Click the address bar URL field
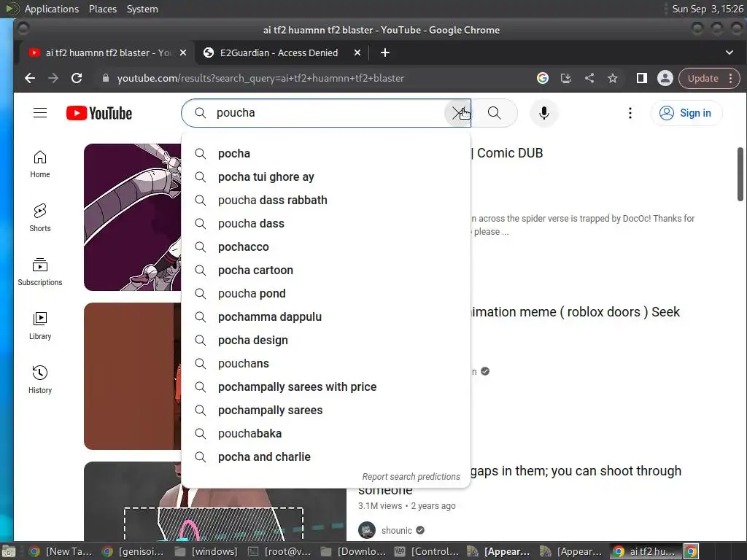 (314, 78)
